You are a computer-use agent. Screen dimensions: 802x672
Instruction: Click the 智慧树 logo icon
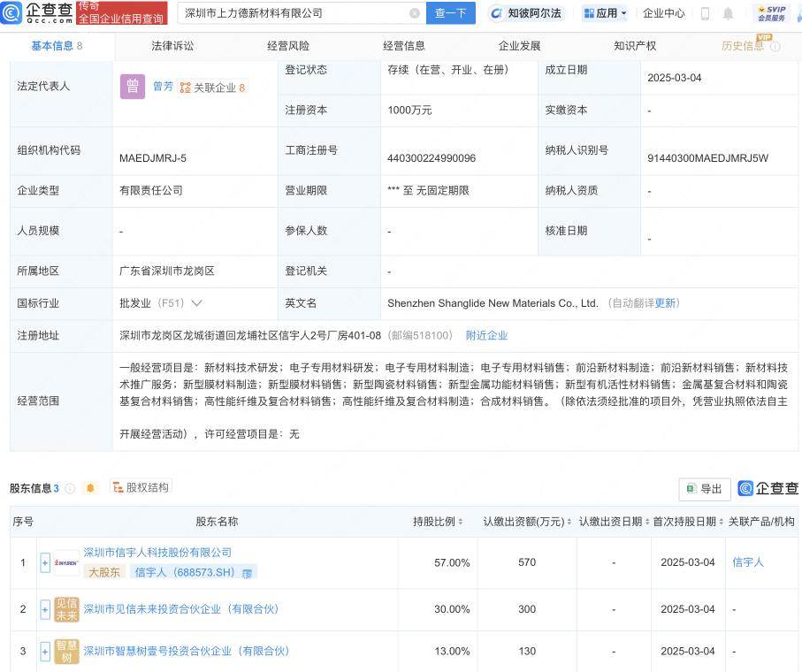click(66, 651)
